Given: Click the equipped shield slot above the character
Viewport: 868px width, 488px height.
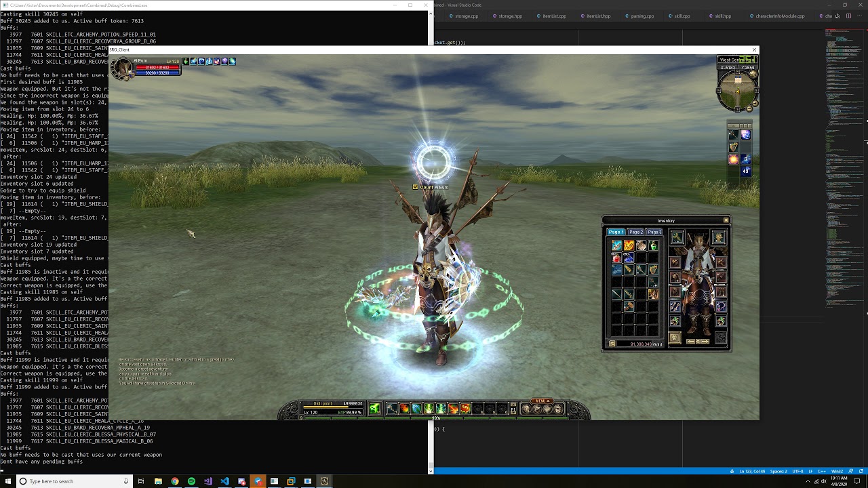Looking at the screenshot, I should [x=718, y=237].
